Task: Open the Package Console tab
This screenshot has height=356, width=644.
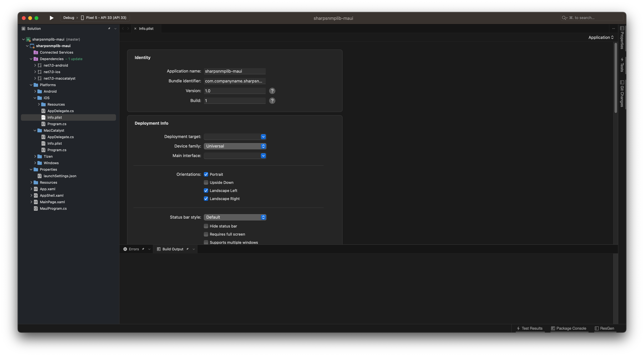Action: 569,328
